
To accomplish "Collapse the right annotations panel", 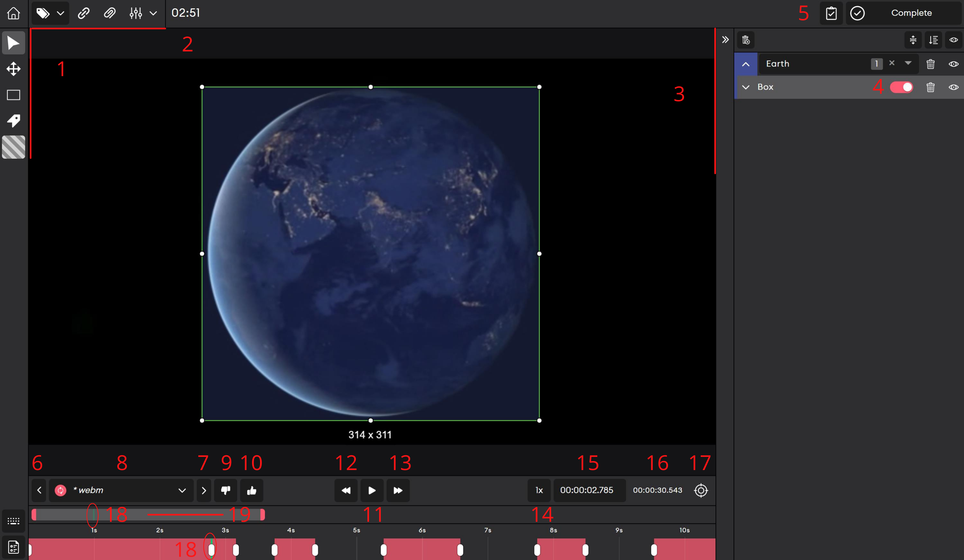I will point(725,40).
